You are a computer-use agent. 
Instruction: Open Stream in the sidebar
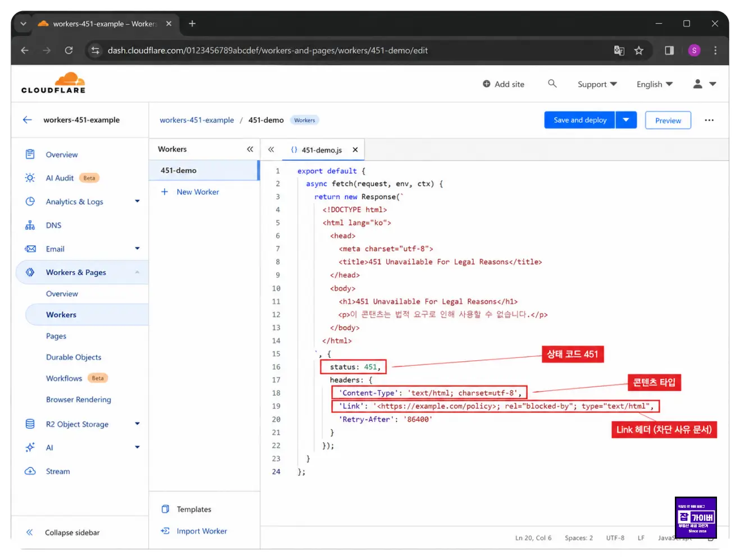[x=58, y=471]
